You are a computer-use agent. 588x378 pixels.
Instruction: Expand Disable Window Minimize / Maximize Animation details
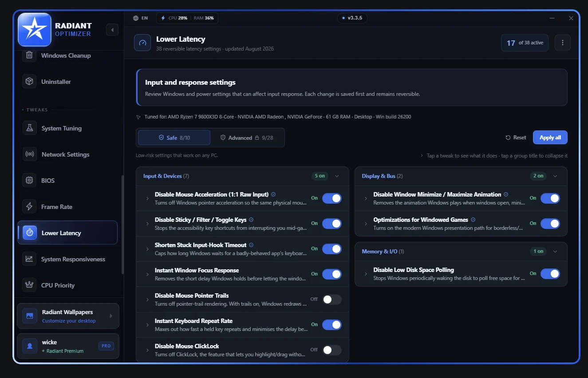click(366, 198)
